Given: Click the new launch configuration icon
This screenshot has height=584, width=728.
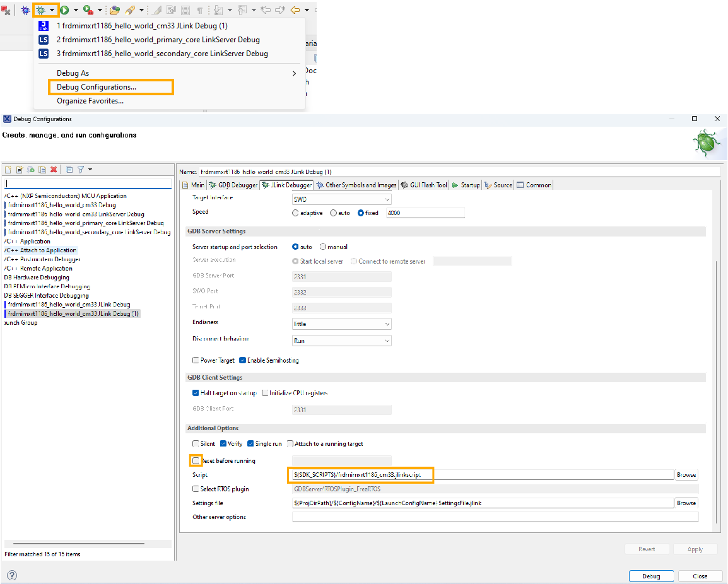Looking at the screenshot, I should pos(8,170).
